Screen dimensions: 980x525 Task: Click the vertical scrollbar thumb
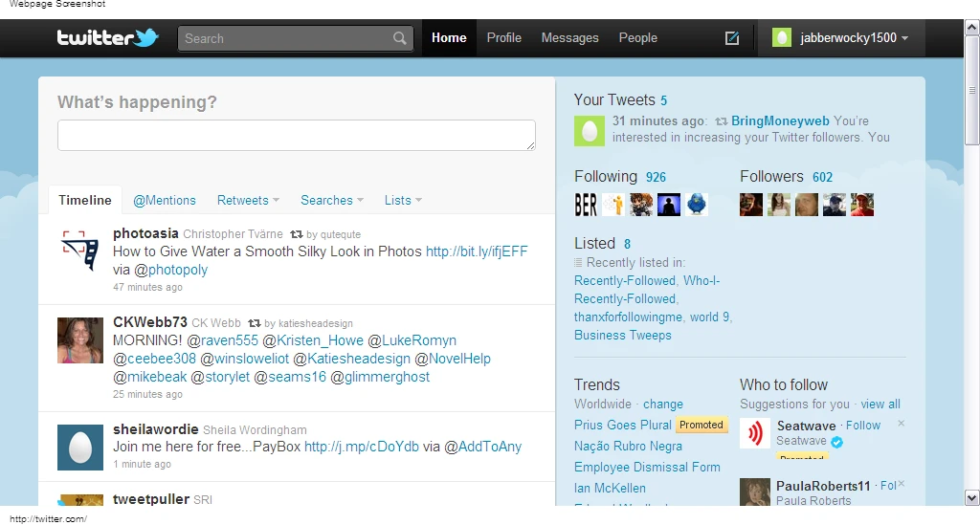pos(972,90)
